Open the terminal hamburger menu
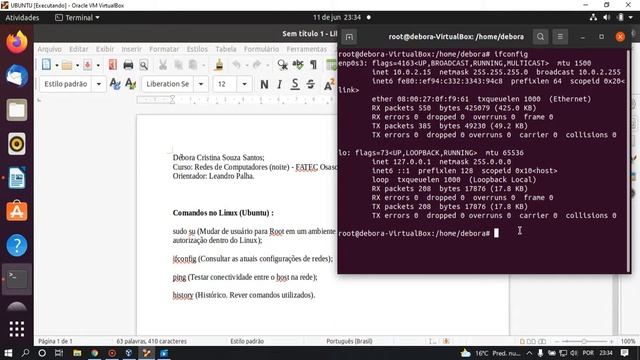640x360 pixels. point(560,37)
